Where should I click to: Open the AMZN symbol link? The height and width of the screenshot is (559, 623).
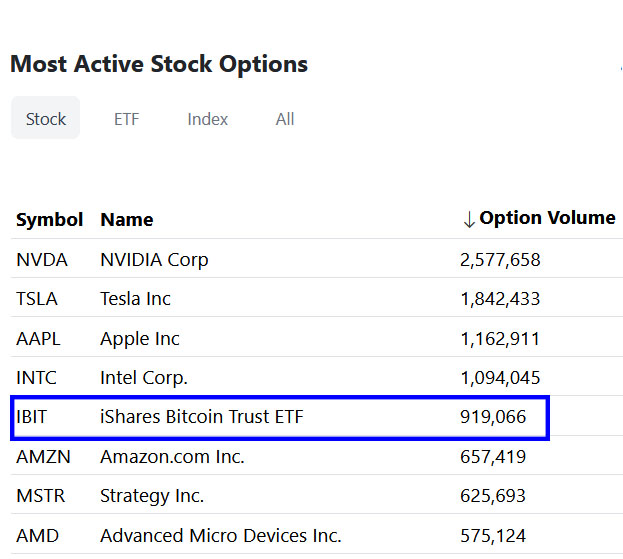(41, 457)
